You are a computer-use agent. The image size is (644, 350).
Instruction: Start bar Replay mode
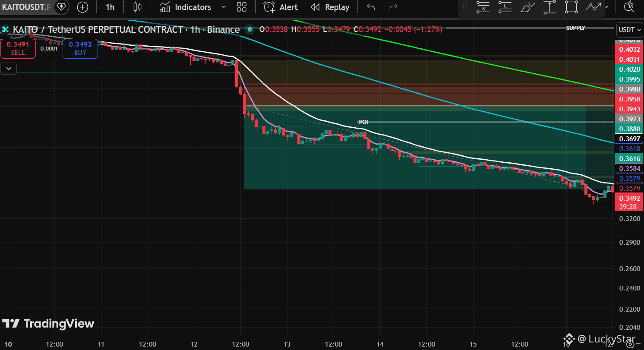pos(330,7)
